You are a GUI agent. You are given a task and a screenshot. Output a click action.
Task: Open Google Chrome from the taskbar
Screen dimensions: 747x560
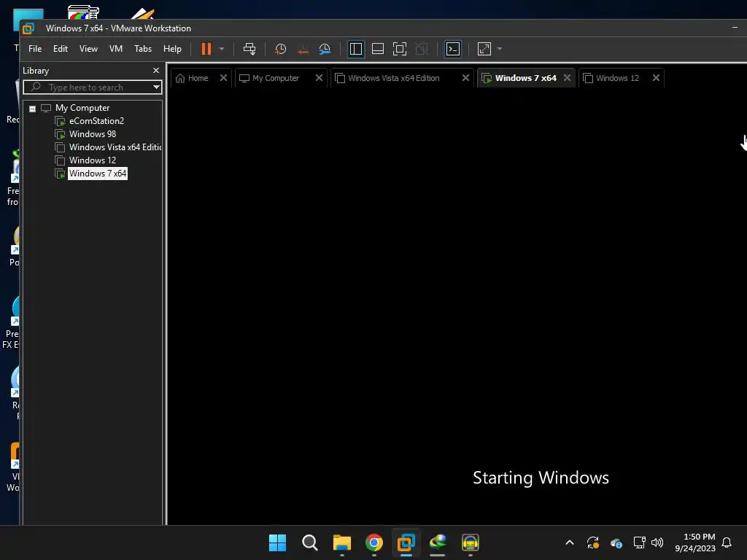[x=374, y=542]
